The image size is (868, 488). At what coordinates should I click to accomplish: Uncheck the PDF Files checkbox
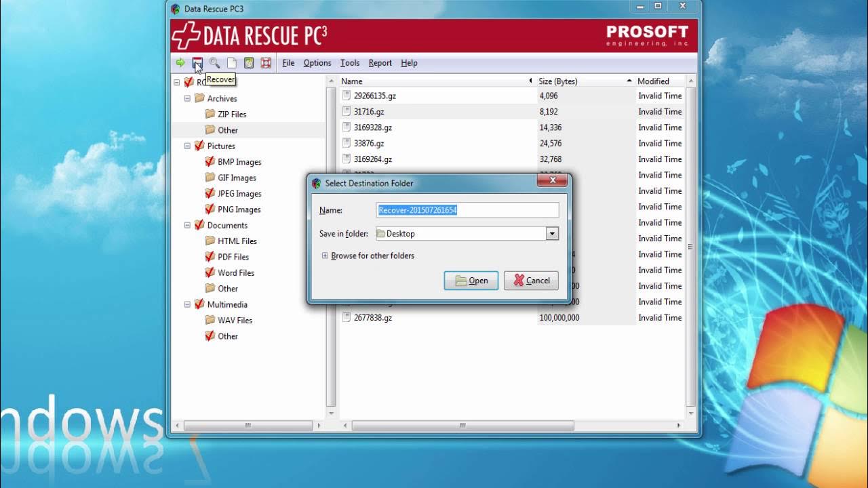[x=210, y=256]
